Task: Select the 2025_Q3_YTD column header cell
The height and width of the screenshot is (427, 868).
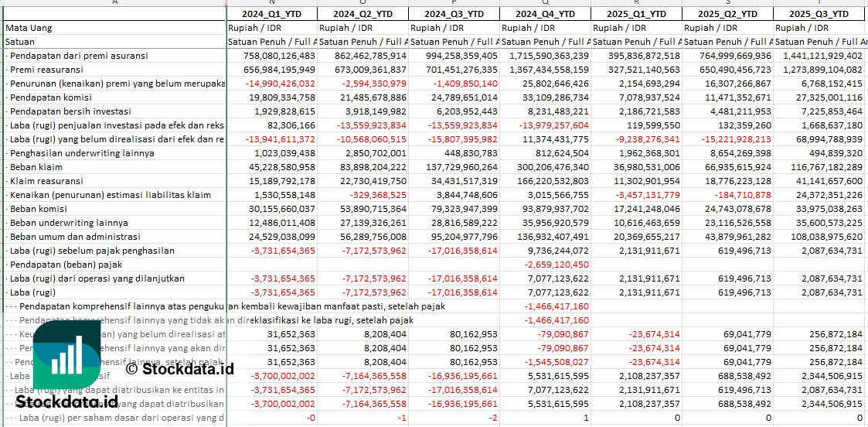Action: click(820, 14)
